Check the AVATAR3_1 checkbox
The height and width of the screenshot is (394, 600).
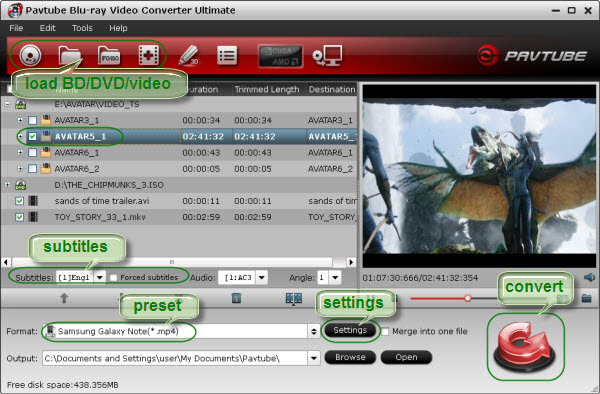point(33,120)
